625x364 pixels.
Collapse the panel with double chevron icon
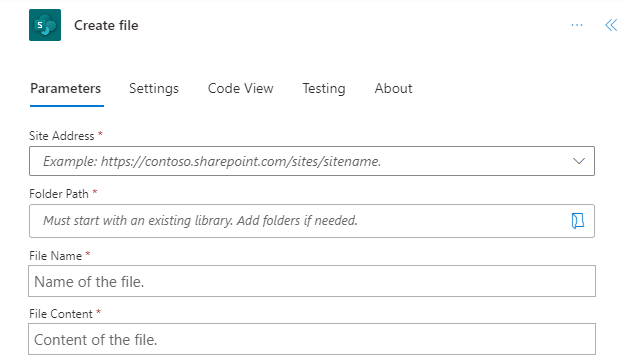click(611, 25)
